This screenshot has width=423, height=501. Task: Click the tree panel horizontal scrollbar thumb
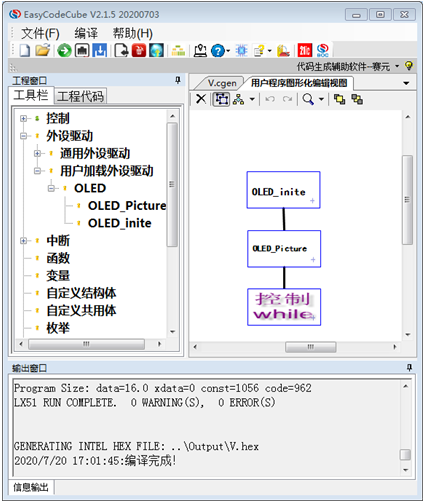(86, 344)
